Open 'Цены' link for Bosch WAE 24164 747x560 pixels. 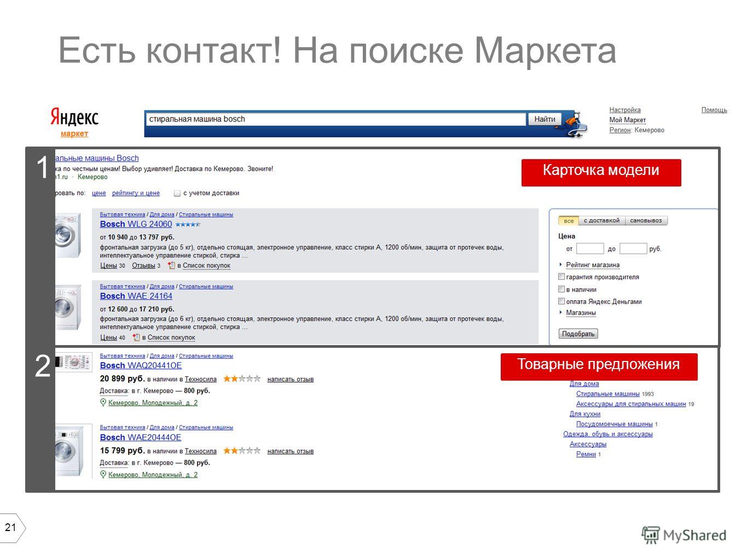tap(108, 337)
